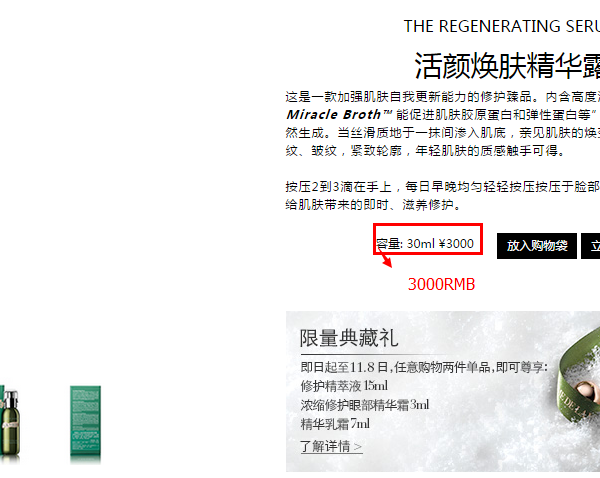Click the 活颜焕肤精华露 product name
Viewport: 600px width, 478px height.
[507, 65]
